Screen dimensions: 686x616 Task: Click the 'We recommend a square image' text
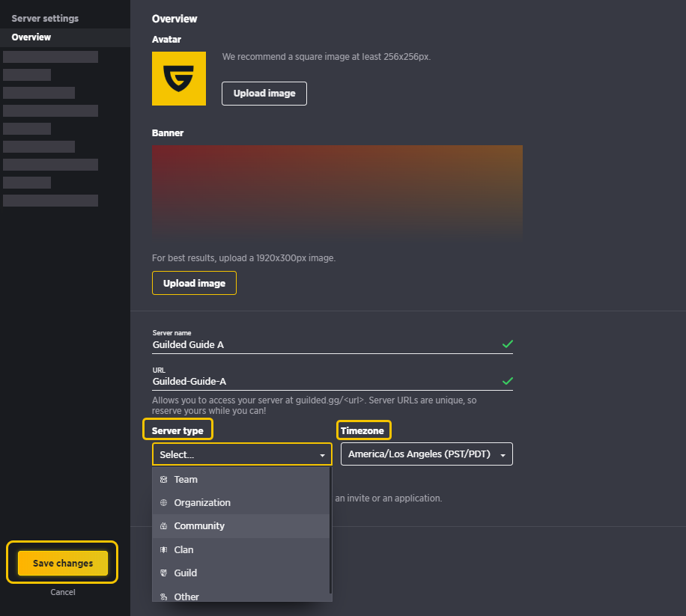click(x=327, y=57)
